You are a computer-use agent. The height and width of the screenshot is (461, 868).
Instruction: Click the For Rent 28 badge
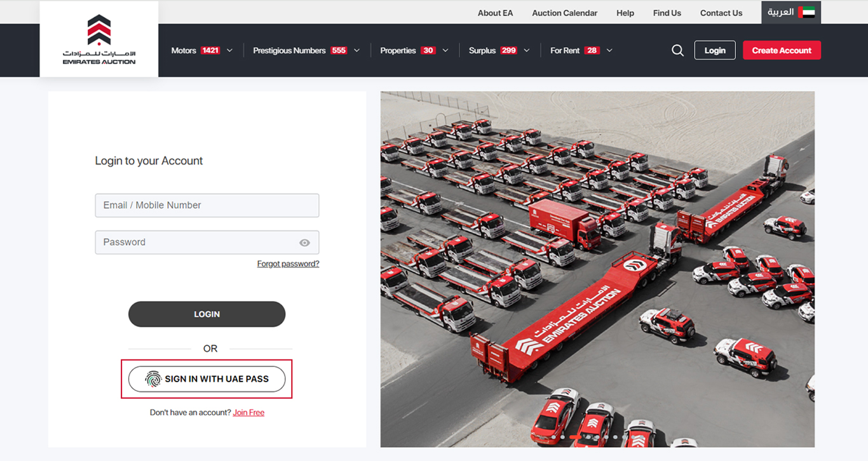click(x=590, y=50)
